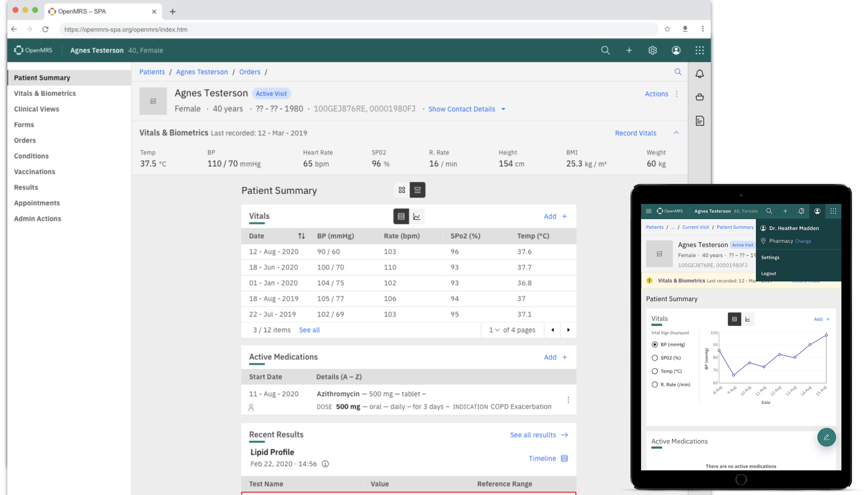The image size is (868, 495).
Task: Go to previous page of vitals table
Action: point(552,330)
